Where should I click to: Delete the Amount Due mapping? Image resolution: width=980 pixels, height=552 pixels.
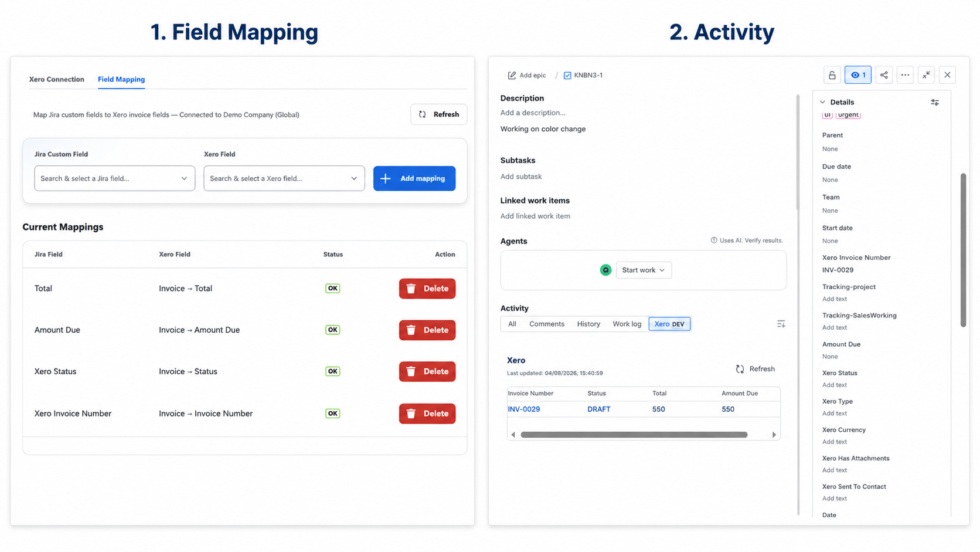427,330
